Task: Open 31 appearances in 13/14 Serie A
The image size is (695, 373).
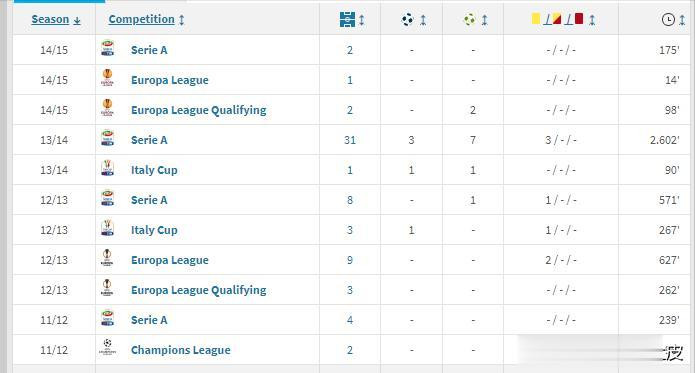Action: [350, 140]
